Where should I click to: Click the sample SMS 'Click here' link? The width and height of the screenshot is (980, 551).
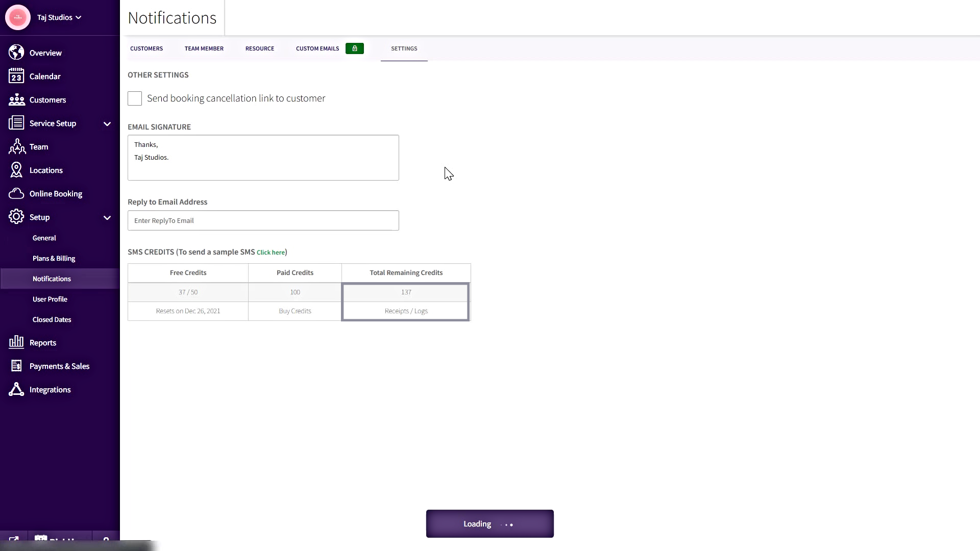pyautogui.click(x=271, y=253)
